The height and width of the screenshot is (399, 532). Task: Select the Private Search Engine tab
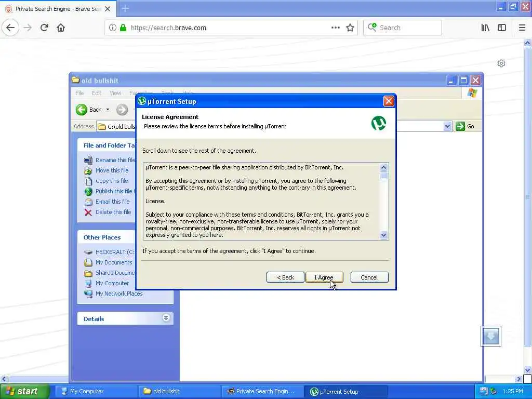[58, 9]
